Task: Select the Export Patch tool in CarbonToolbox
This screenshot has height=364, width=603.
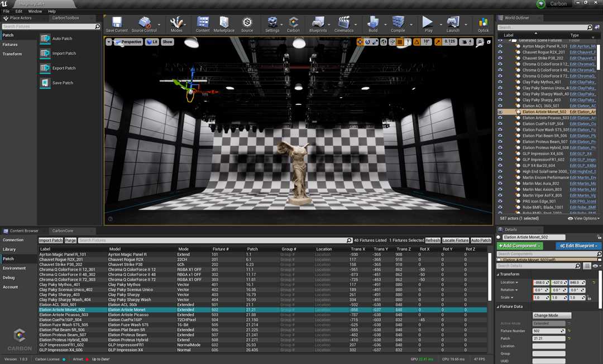Action: [61, 68]
